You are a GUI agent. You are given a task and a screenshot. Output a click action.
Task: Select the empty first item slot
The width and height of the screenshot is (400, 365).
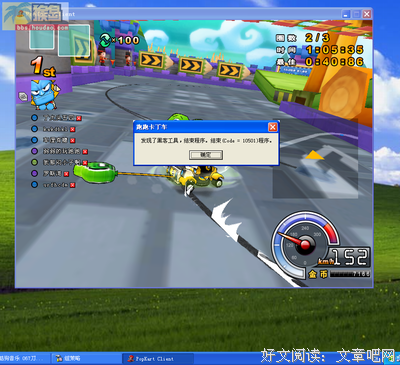point(42,38)
